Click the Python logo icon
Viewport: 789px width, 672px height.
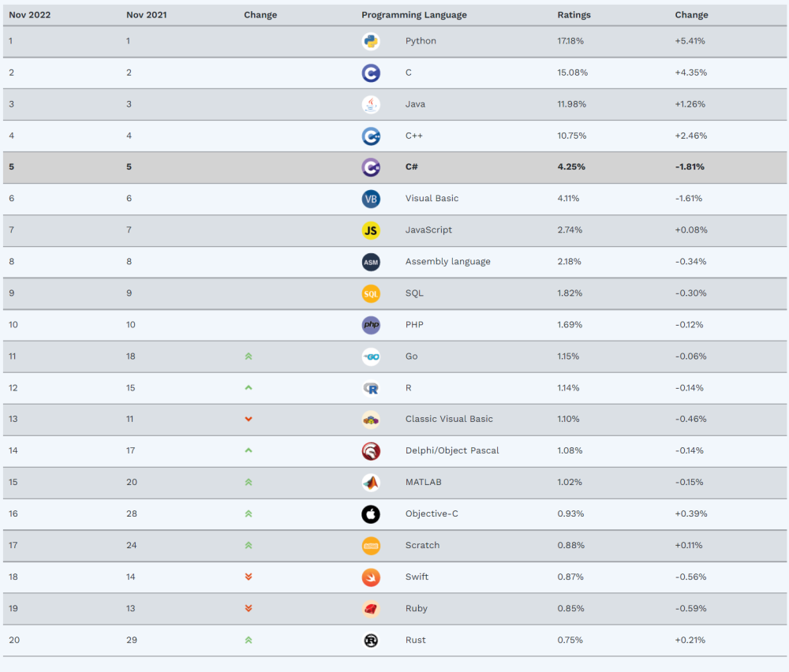370,41
